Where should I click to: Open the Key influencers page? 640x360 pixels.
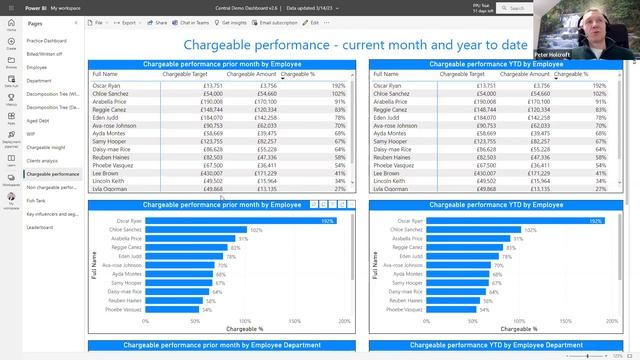pyautogui.click(x=53, y=214)
